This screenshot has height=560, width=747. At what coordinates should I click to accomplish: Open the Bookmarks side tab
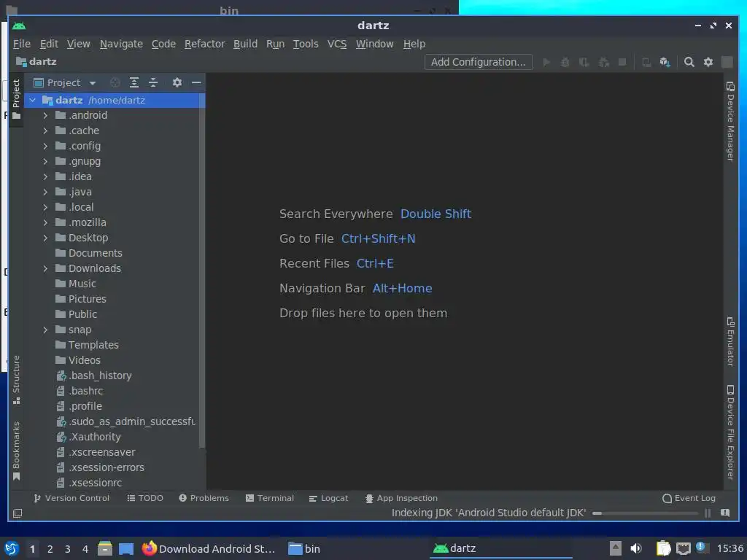pyautogui.click(x=16, y=451)
